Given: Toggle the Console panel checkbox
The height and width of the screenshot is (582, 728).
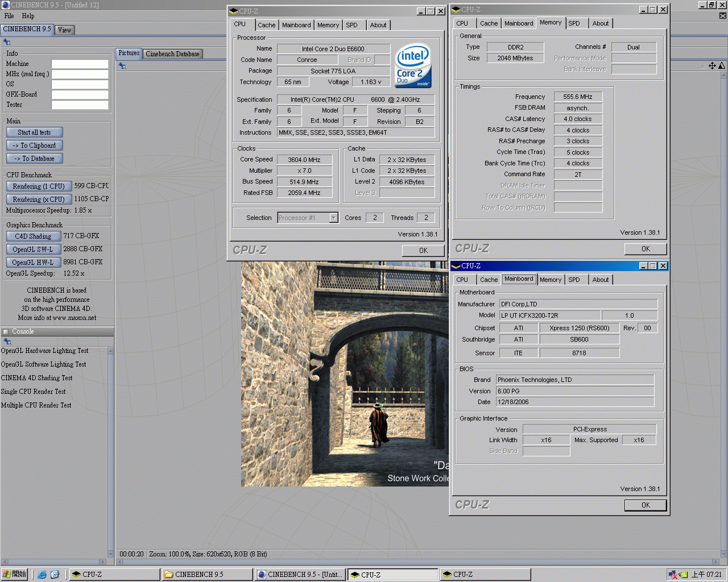Looking at the screenshot, I should [x=6, y=332].
